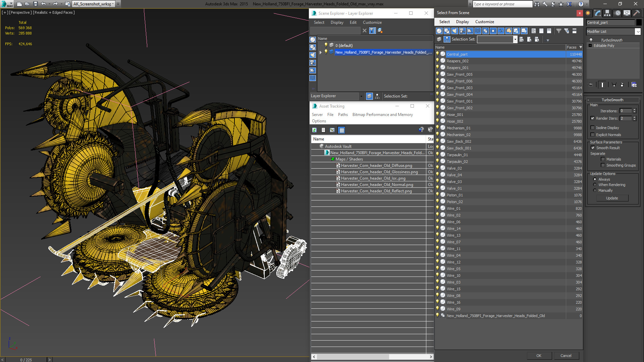Toggle Display Lights filter in Select From Scene
The height and width of the screenshot is (362, 644).
(x=454, y=31)
